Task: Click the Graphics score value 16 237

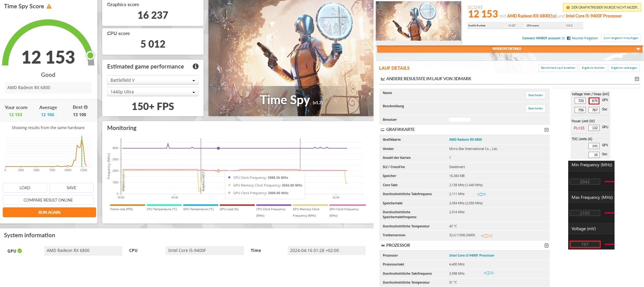Action: (153, 15)
